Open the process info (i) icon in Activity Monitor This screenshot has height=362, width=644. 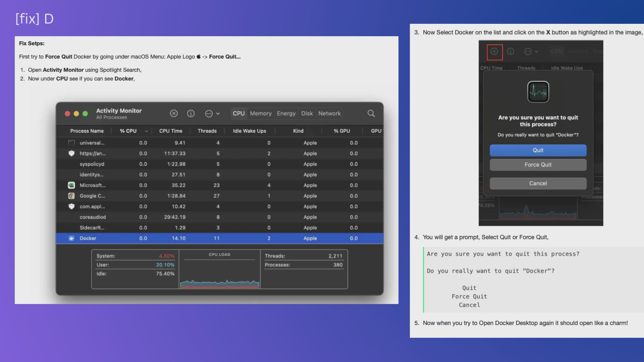191,114
